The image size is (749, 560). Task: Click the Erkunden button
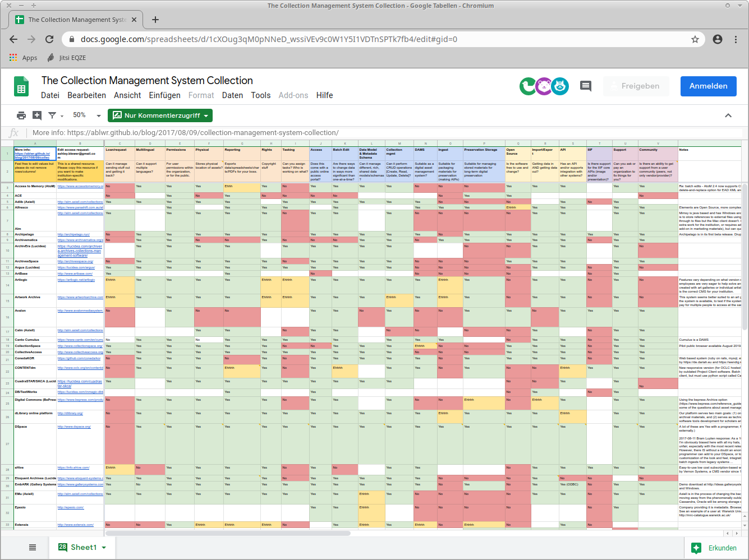point(714,548)
